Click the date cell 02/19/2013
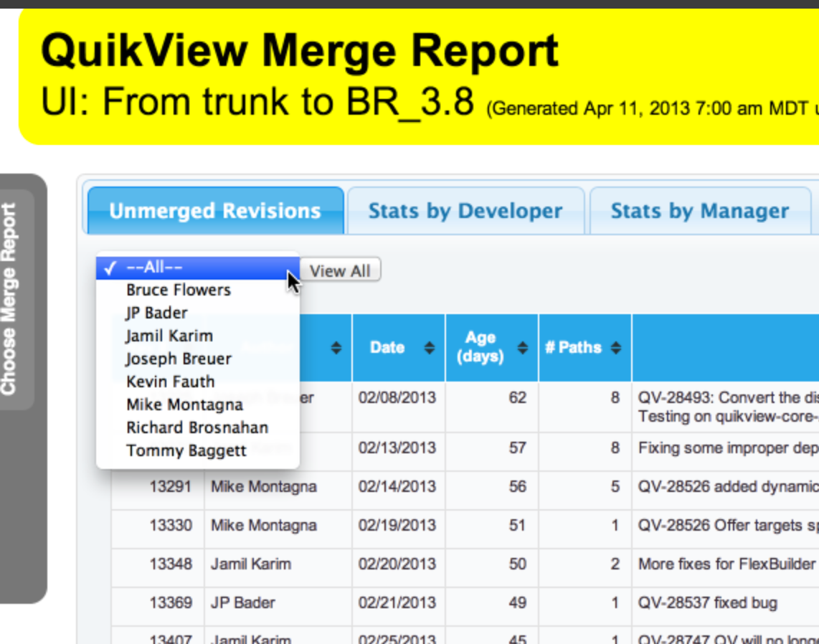This screenshot has height=644, width=819. [x=397, y=526]
